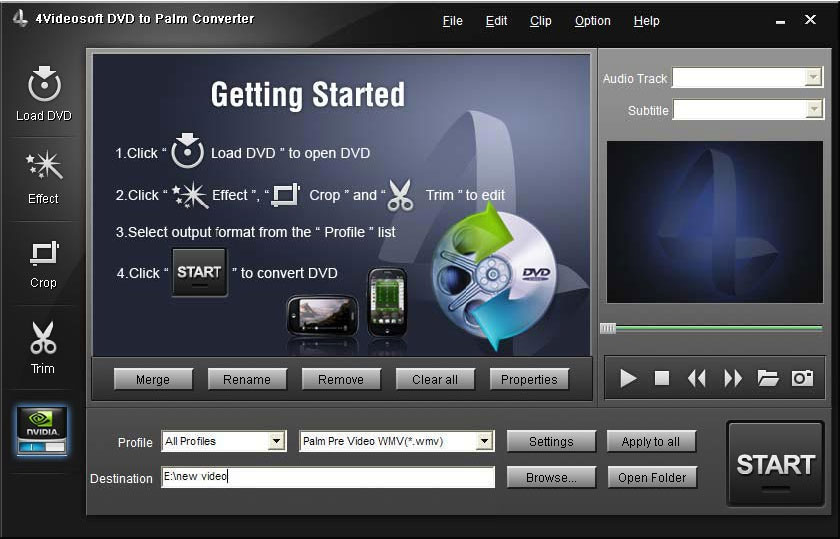840x539 pixels.
Task: Click the Getting Started Load DVD icon
Action: pyautogui.click(x=187, y=151)
